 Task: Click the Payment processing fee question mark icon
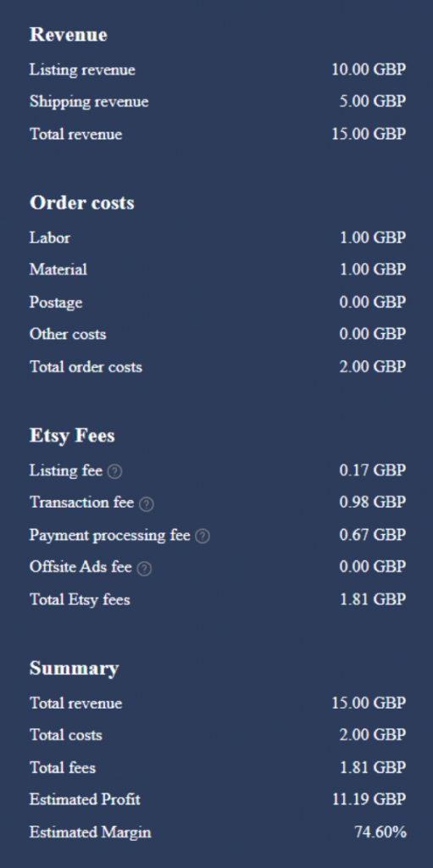coord(203,536)
